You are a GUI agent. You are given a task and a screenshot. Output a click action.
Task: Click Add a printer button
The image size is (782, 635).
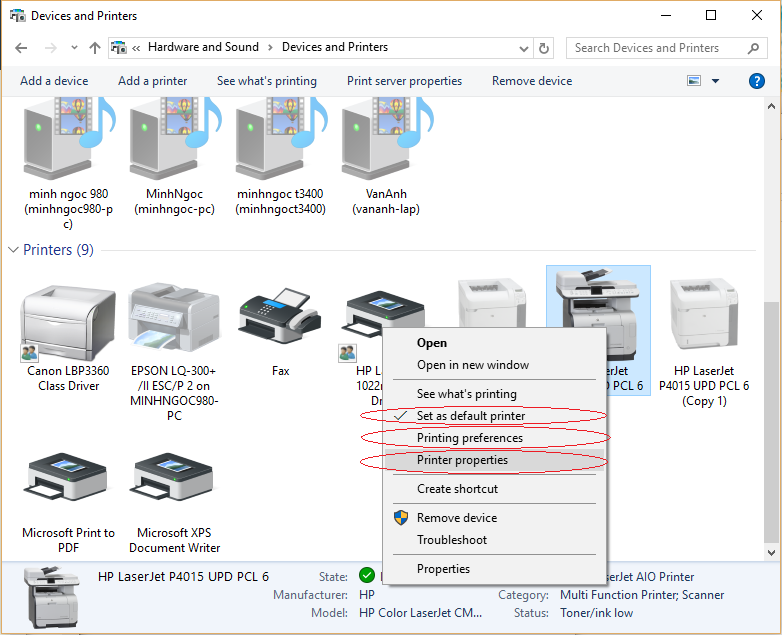point(152,81)
